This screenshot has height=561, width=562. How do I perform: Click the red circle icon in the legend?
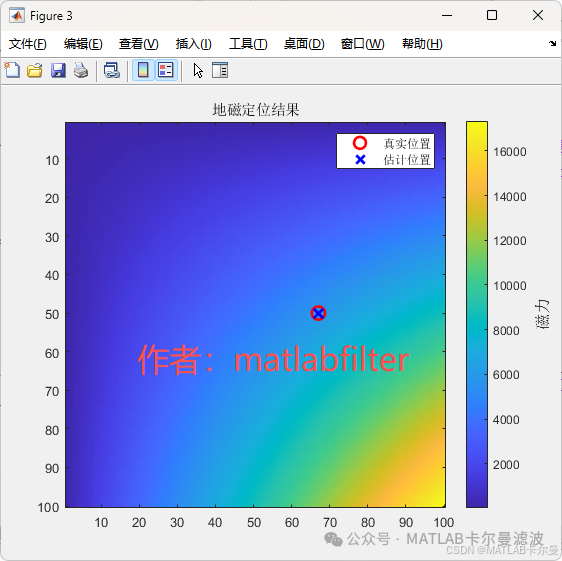coord(360,143)
